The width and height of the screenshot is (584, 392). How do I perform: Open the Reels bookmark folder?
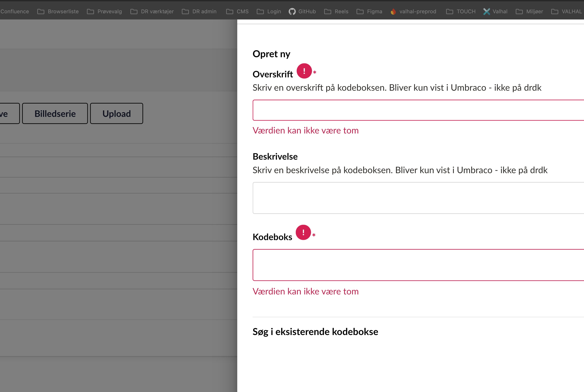tap(336, 12)
